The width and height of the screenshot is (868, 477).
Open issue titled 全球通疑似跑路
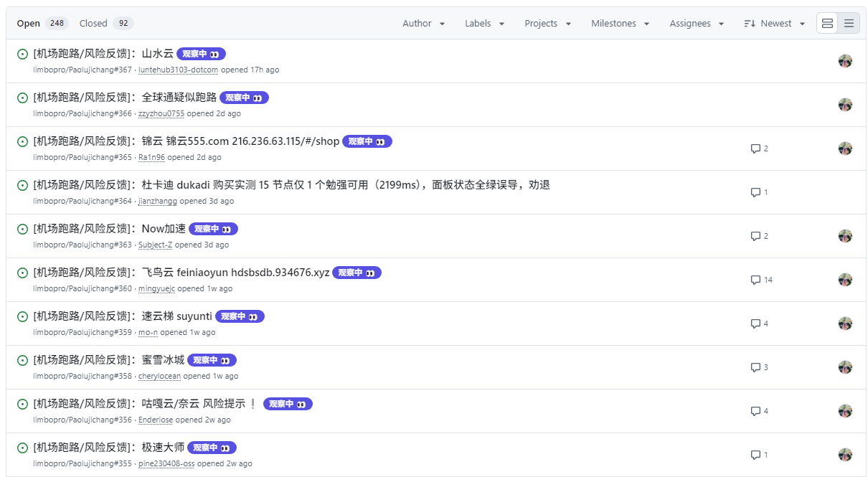[125, 98]
